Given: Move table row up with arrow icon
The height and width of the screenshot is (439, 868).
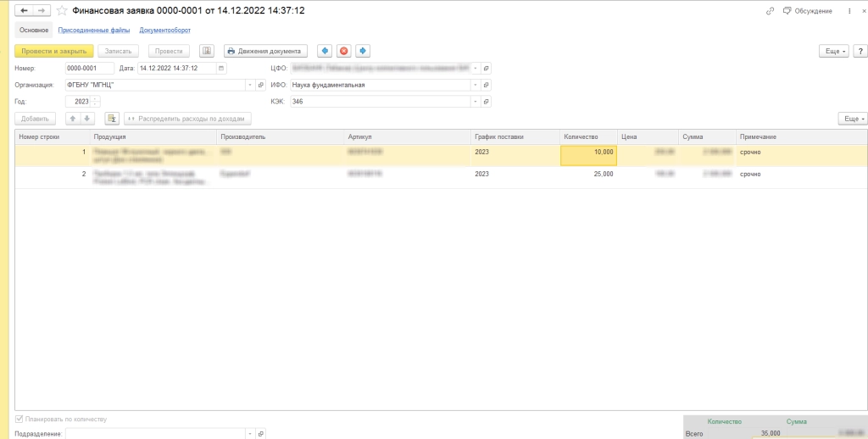Looking at the screenshot, I should 73,119.
